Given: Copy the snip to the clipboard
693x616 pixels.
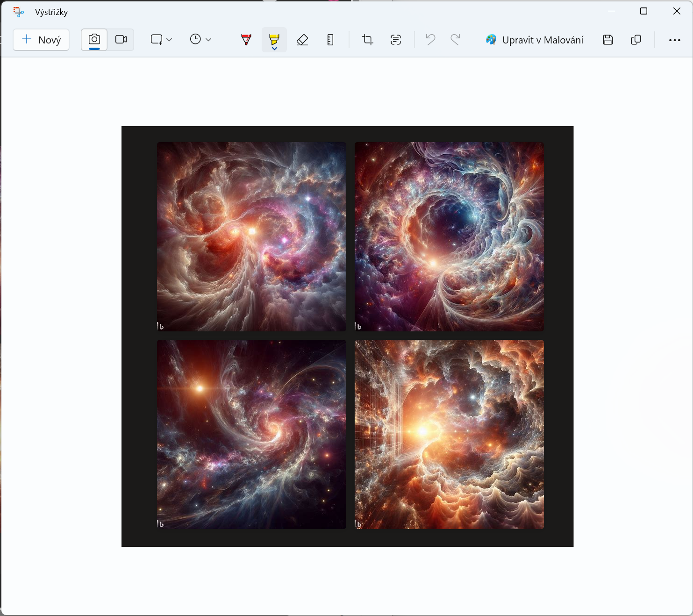Looking at the screenshot, I should click(x=636, y=40).
